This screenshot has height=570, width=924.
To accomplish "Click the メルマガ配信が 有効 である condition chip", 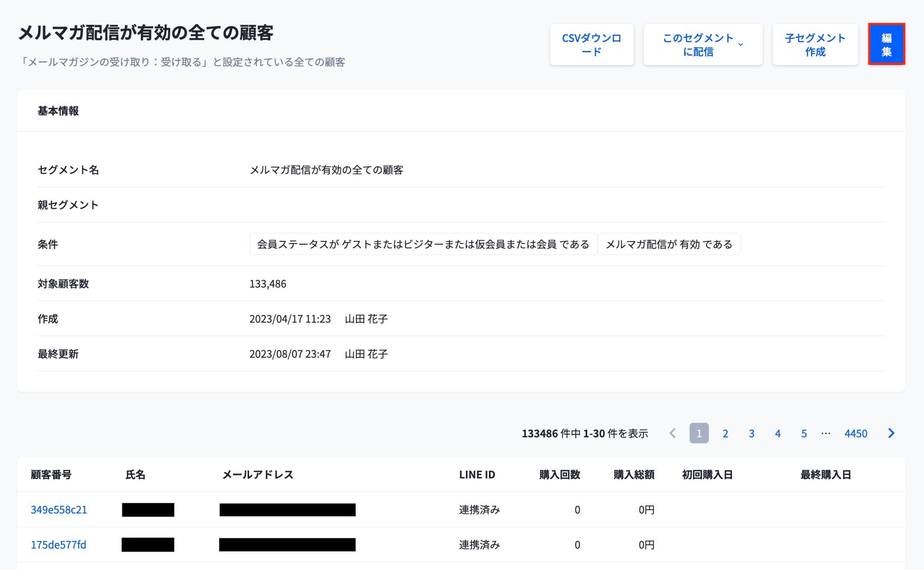I will [x=669, y=244].
